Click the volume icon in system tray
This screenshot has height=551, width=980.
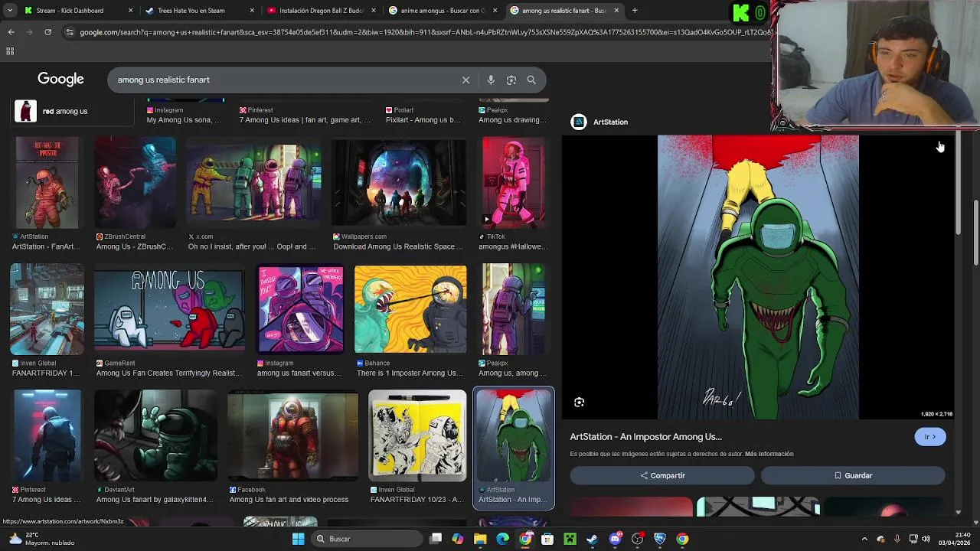(x=926, y=539)
